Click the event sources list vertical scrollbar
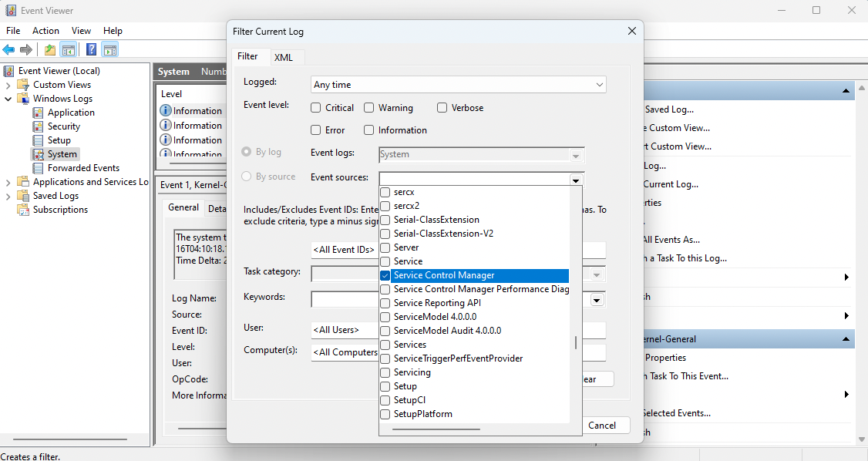The height and width of the screenshot is (461, 868). [575, 342]
